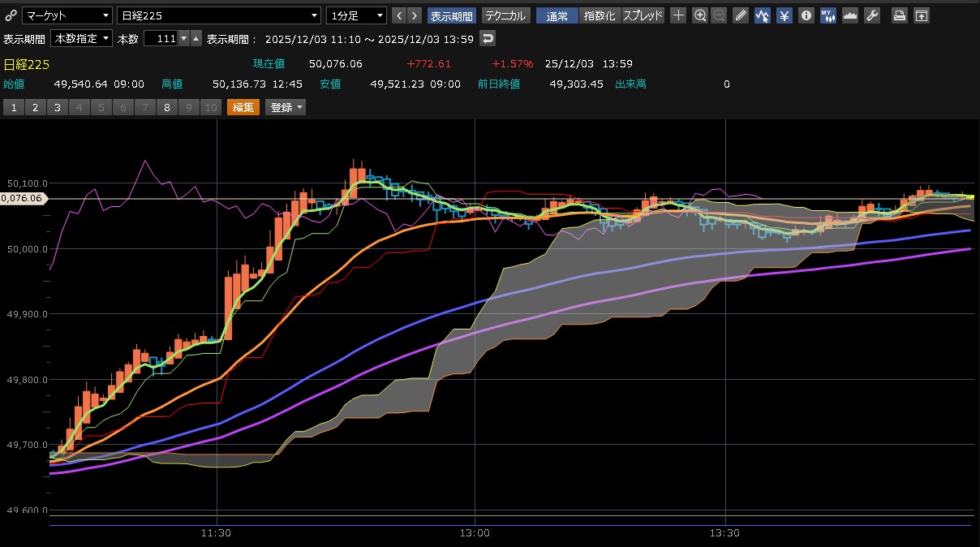Open the マーケット category dropdown
The width and height of the screenshot is (980, 547).
[x=67, y=15]
